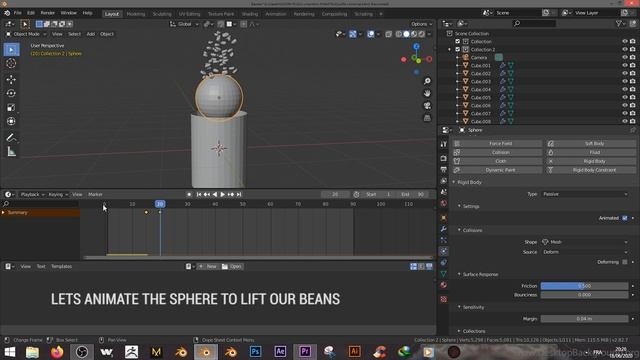Open the viewport Add menu
This screenshot has width=640, height=360.
click(91, 34)
